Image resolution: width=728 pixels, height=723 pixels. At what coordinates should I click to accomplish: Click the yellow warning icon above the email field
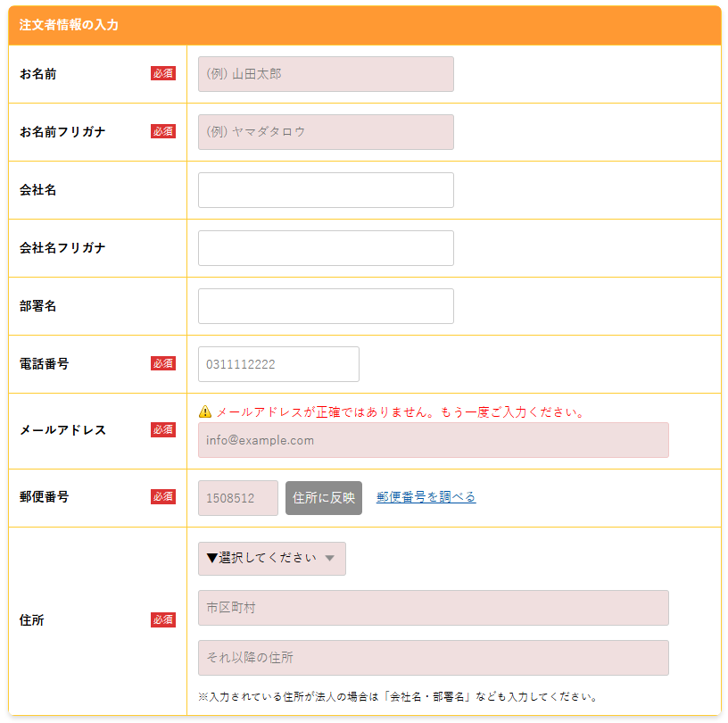(205, 412)
